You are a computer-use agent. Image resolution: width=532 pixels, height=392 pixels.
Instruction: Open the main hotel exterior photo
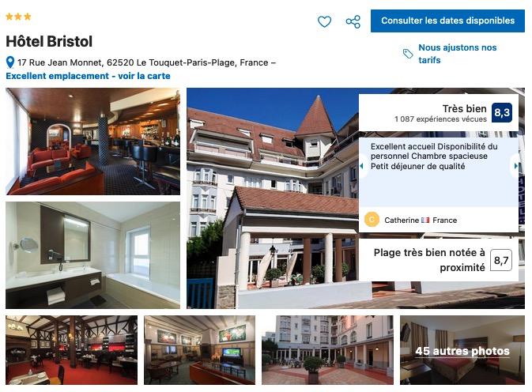[273, 198]
